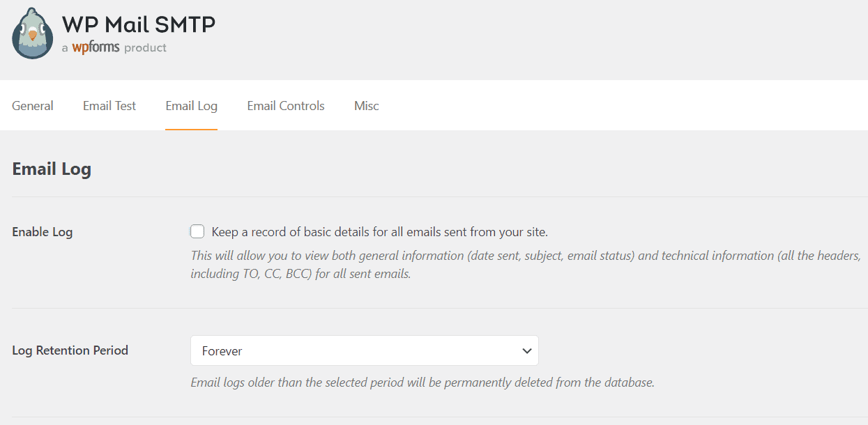Click the Log Retention Period label
868x425 pixels.
[x=70, y=350]
